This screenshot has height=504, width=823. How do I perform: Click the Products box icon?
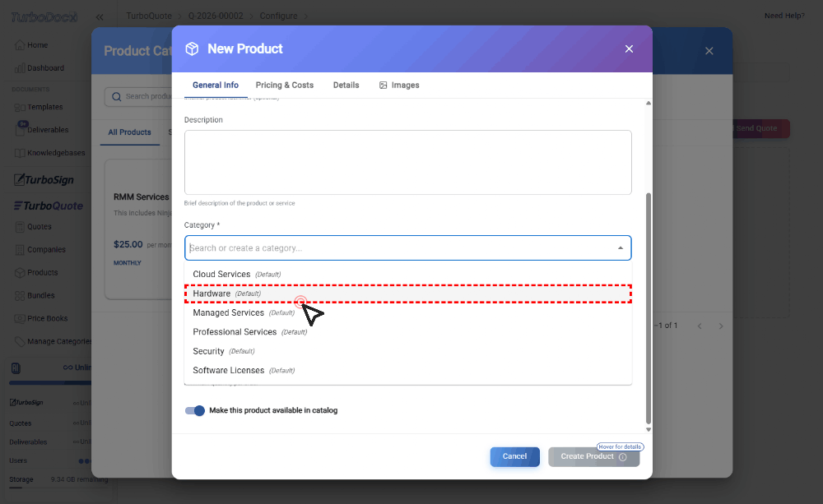pos(20,273)
